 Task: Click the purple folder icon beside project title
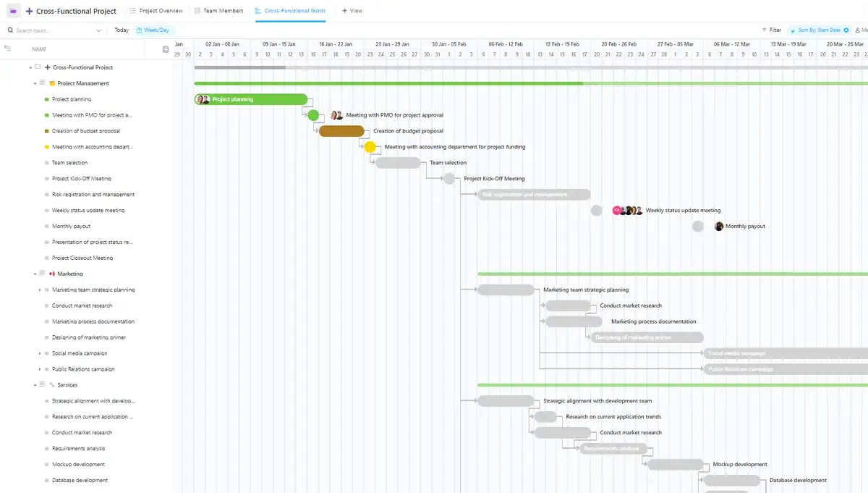pyautogui.click(x=14, y=11)
